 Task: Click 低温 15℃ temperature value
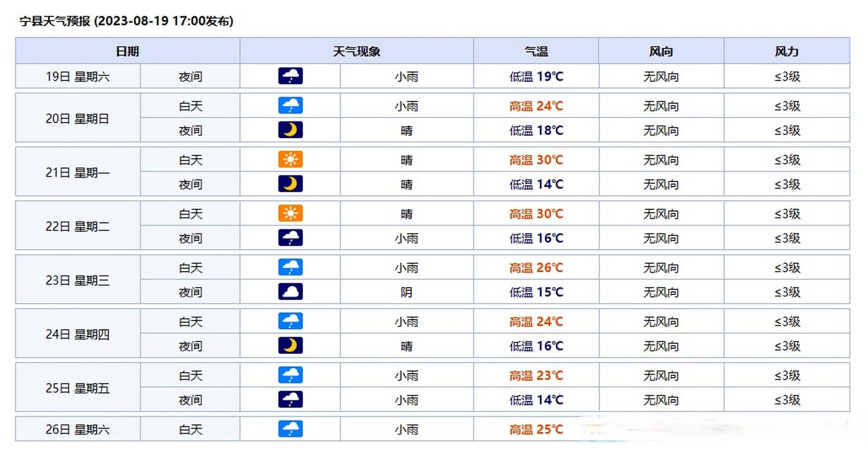[536, 292]
